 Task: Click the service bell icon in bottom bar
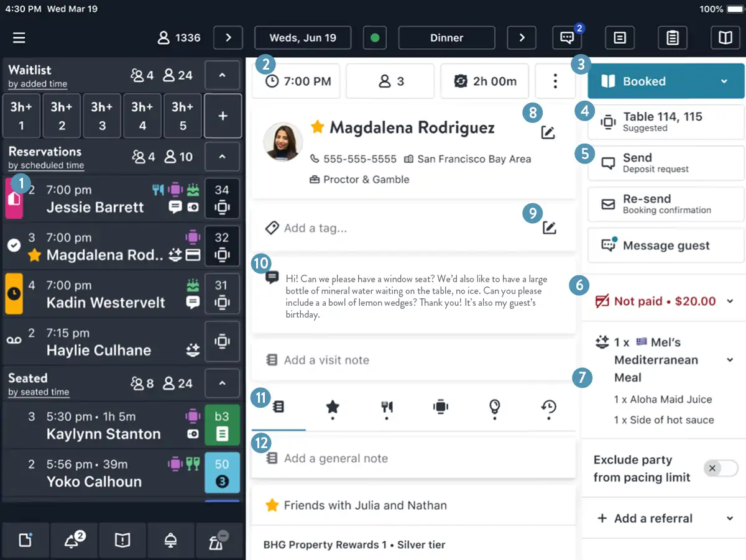point(170,540)
